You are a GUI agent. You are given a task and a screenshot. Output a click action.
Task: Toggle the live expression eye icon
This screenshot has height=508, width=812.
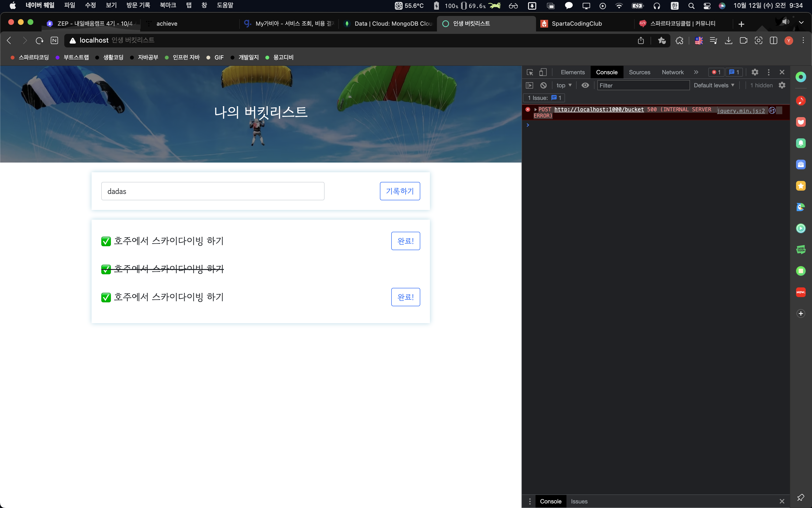pos(585,85)
